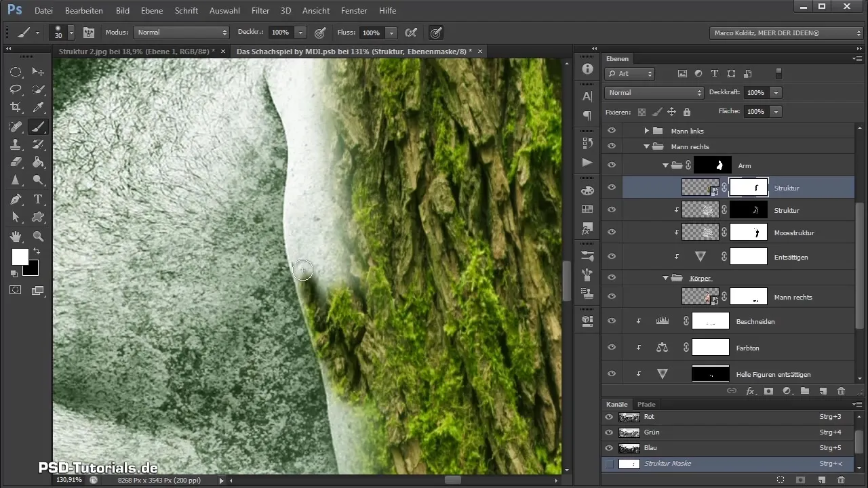Select the Pen tool
Viewport: 868px width, 488px height.
[x=15, y=199]
